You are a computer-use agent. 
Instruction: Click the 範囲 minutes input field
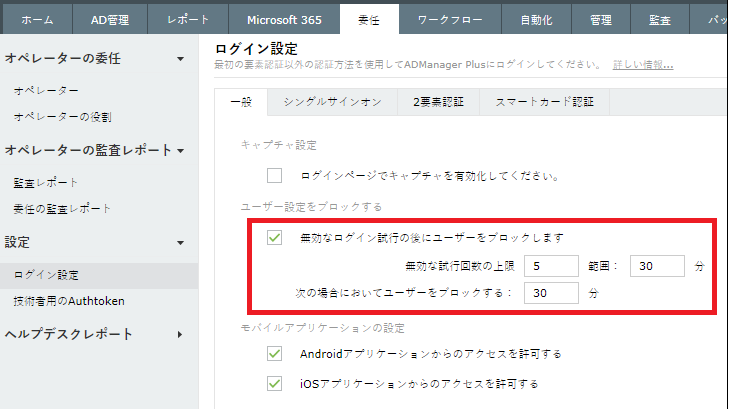click(x=657, y=266)
